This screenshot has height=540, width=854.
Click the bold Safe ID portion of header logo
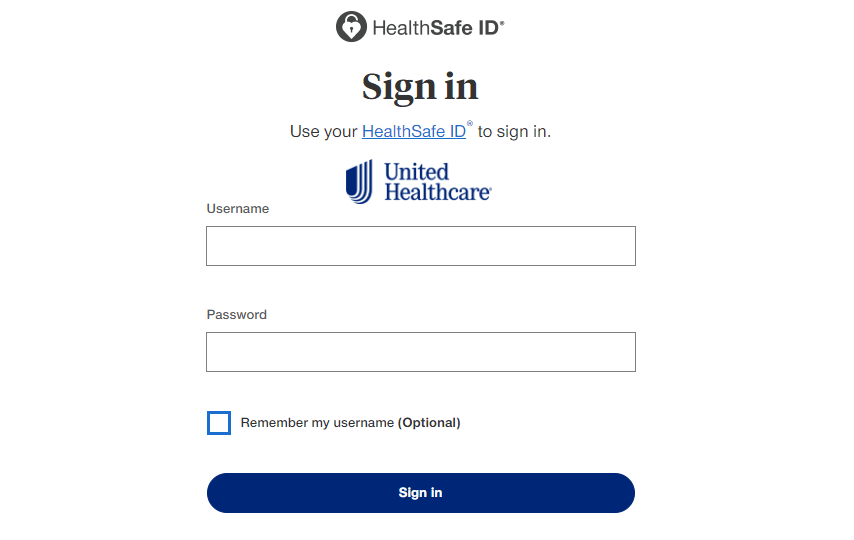click(x=467, y=27)
